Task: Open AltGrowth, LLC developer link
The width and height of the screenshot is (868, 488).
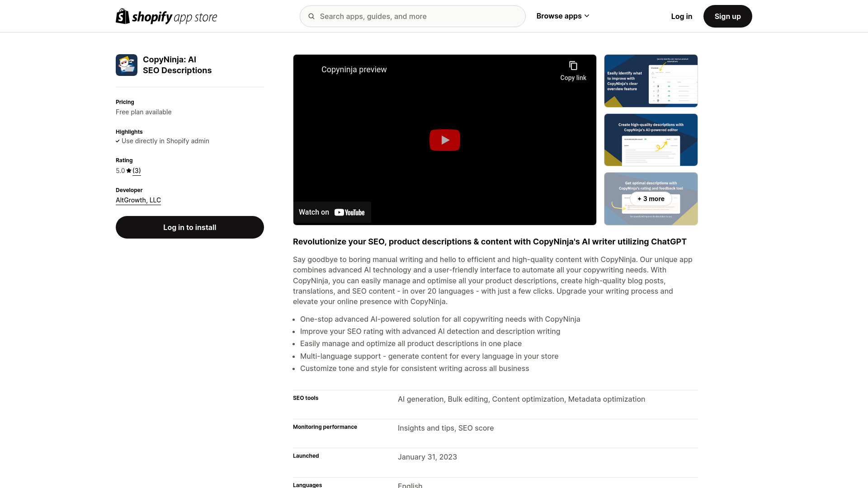Action: pyautogui.click(x=138, y=200)
